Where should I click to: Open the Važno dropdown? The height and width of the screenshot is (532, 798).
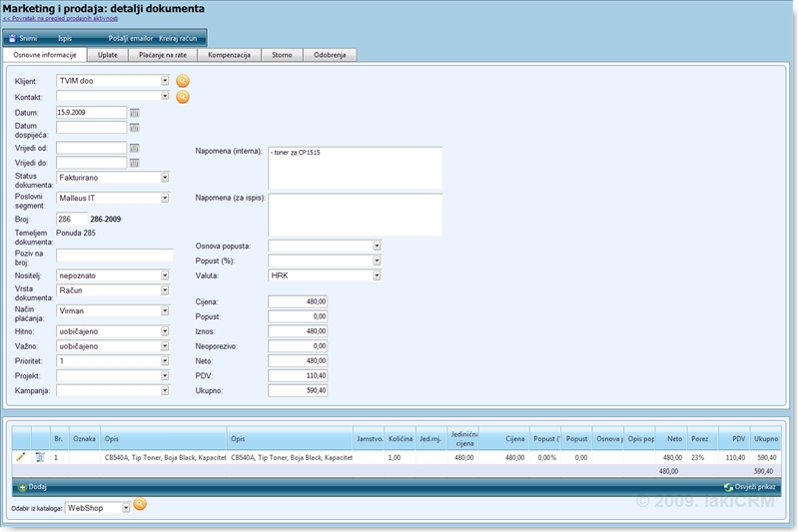tap(165, 346)
